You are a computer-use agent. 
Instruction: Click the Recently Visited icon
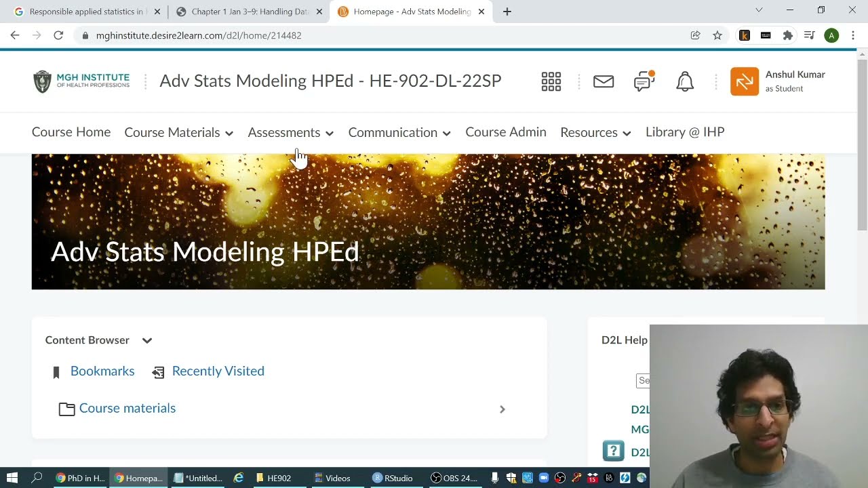pos(158,372)
